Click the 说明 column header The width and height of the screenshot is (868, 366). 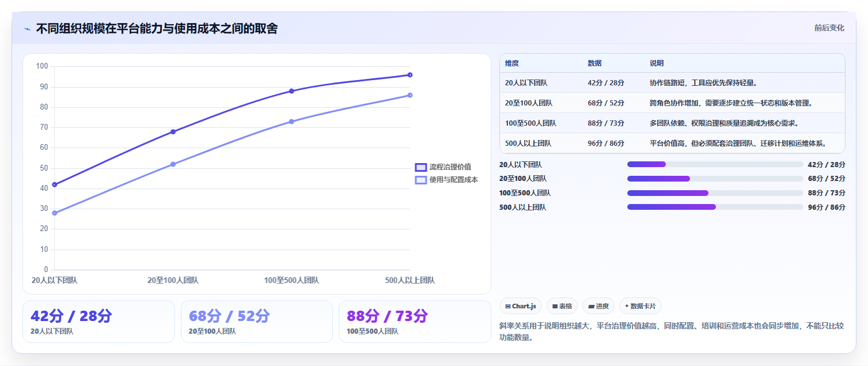click(657, 63)
